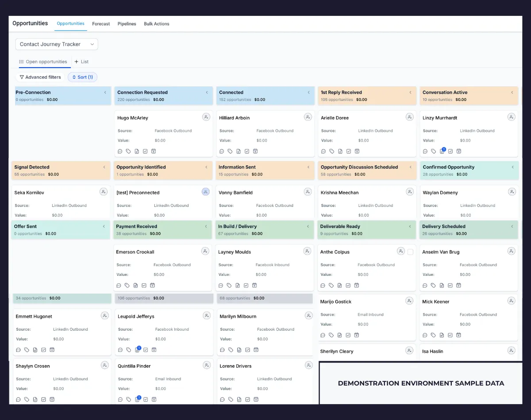Collapse the Conversation Active stage column

[512, 92]
